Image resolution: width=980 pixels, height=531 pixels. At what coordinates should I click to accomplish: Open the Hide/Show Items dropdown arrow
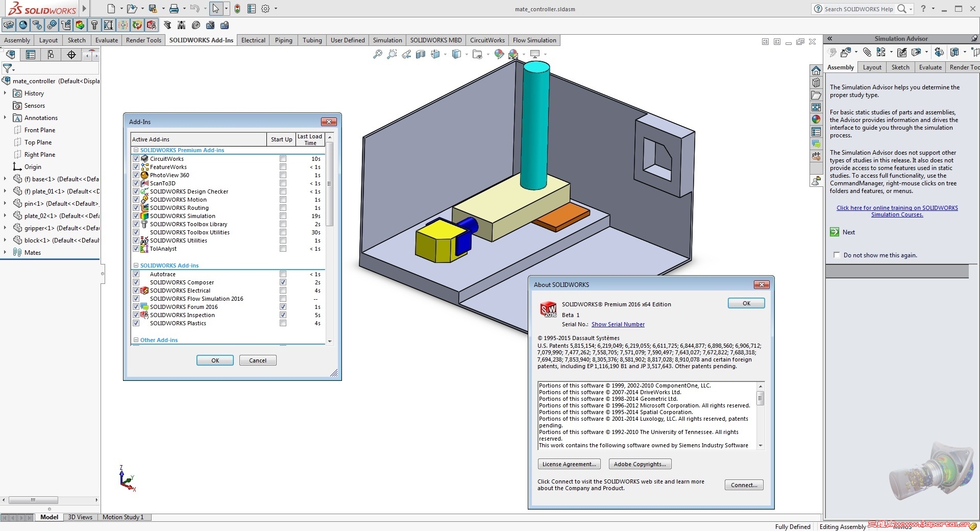click(x=488, y=54)
